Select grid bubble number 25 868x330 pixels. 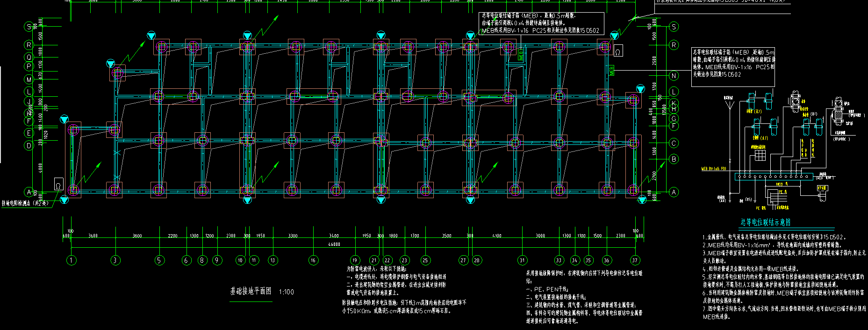(x=425, y=260)
